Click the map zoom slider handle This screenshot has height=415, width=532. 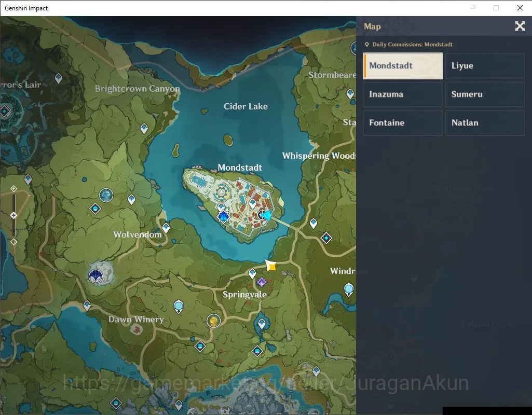click(x=13, y=215)
